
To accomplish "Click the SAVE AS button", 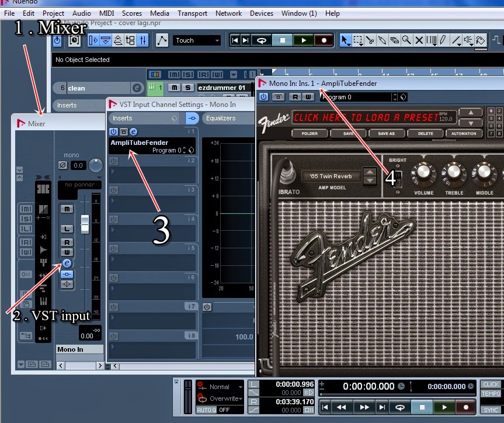I will click(387, 133).
